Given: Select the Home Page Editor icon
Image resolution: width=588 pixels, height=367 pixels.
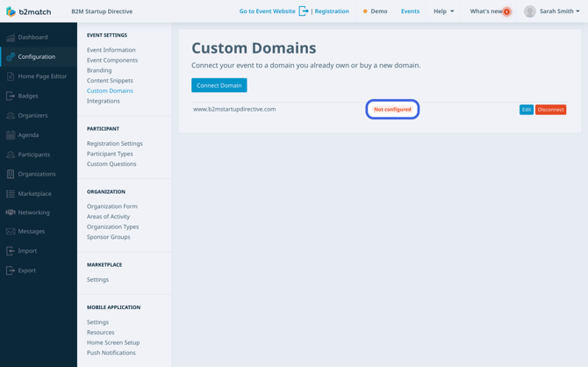Looking at the screenshot, I should coord(11,76).
